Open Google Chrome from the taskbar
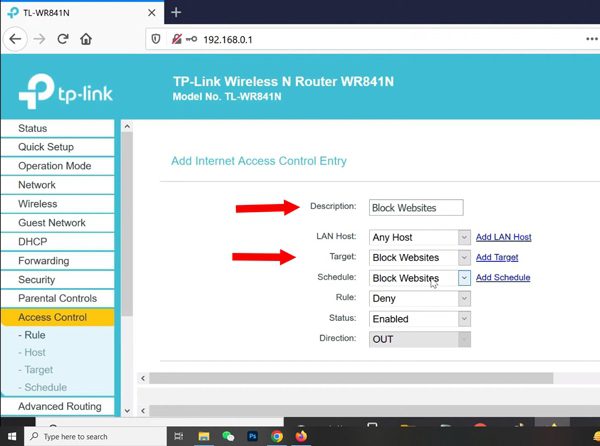The height and width of the screenshot is (446, 600). pyautogui.click(x=277, y=436)
